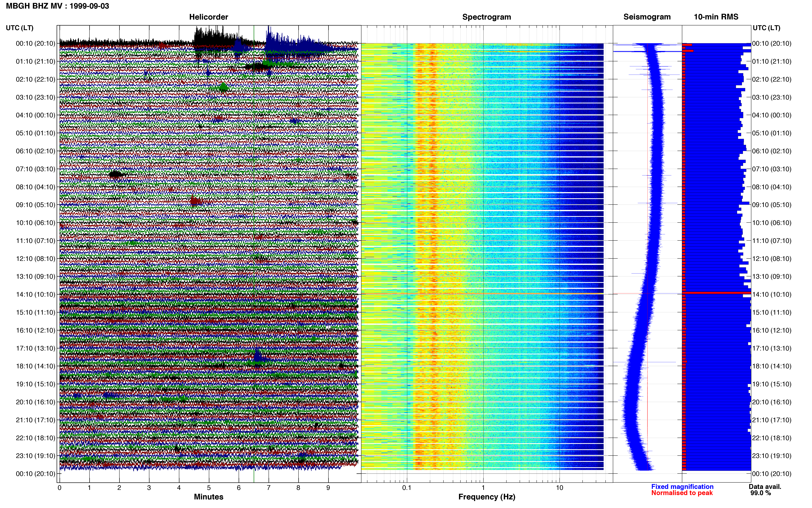Click right-axis time label 12:10 (08:10)
Image resolution: width=812 pixels, height=508 pixels.
(772, 259)
